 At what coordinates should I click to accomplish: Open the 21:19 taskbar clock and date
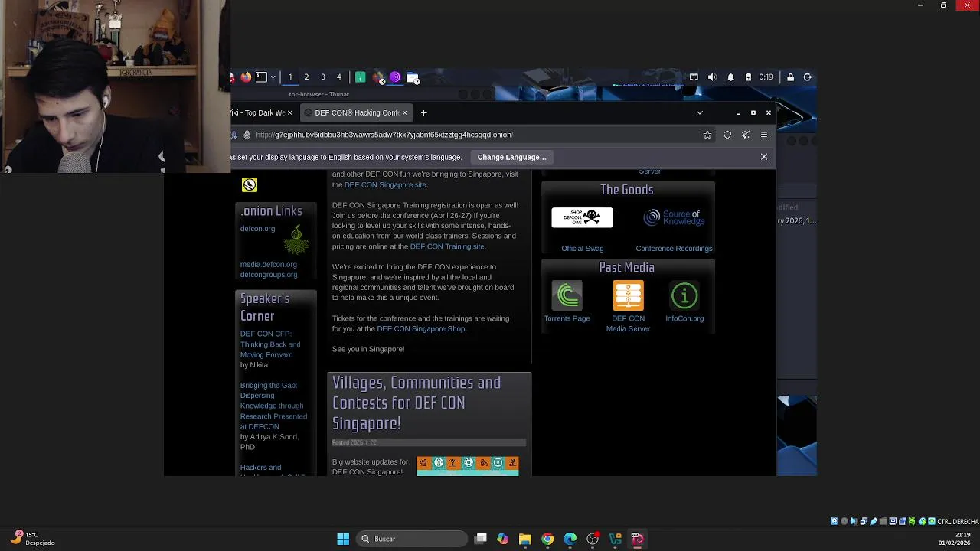(955, 539)
